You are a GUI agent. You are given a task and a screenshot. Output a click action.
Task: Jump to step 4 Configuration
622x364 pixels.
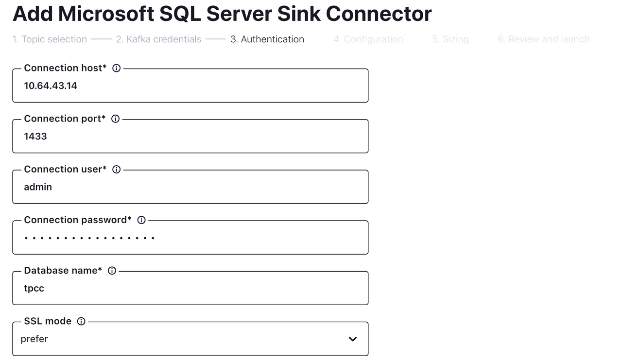[368, 39]
